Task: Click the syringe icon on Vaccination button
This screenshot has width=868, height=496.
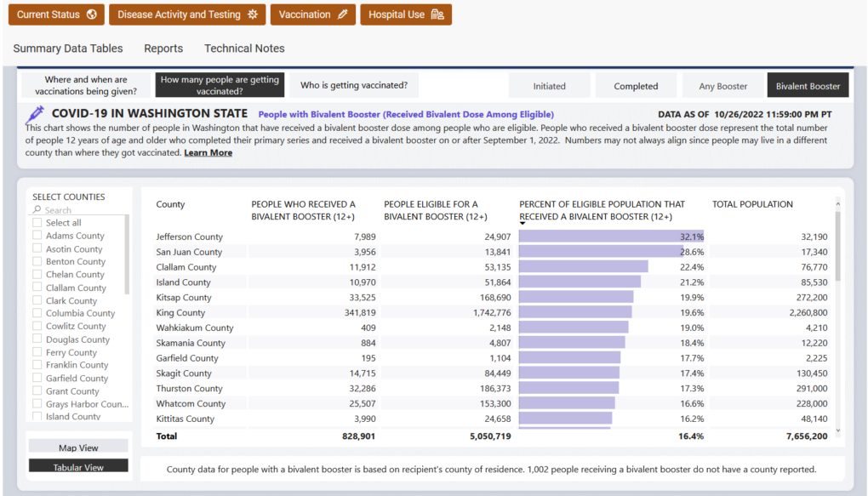Action: coord(342,14)
